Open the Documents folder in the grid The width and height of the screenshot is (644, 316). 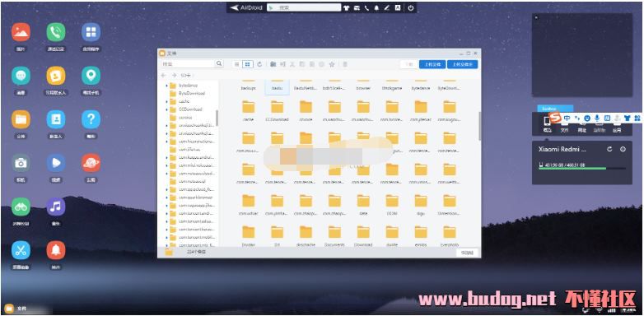pyautogui.click(x=334, y=236)
